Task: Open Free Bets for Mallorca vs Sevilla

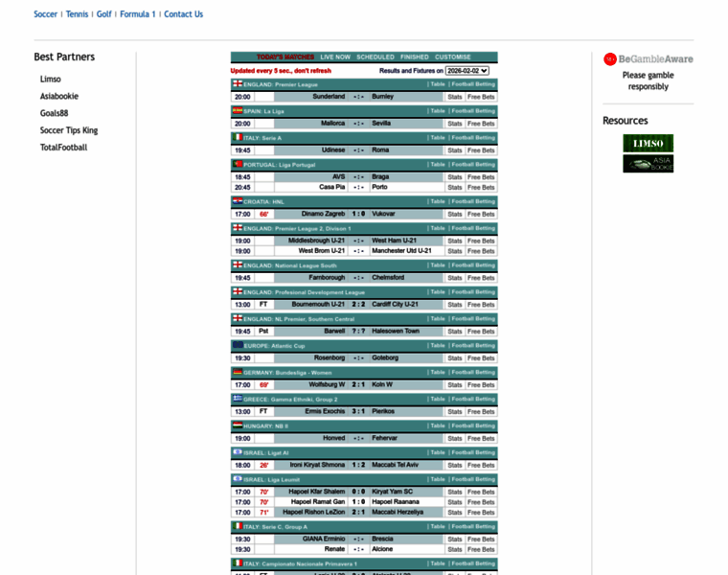Action: click(x=481, y=124)
